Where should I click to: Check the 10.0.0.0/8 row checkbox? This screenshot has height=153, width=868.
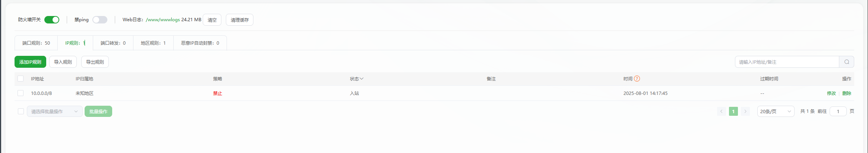(20, 93)
